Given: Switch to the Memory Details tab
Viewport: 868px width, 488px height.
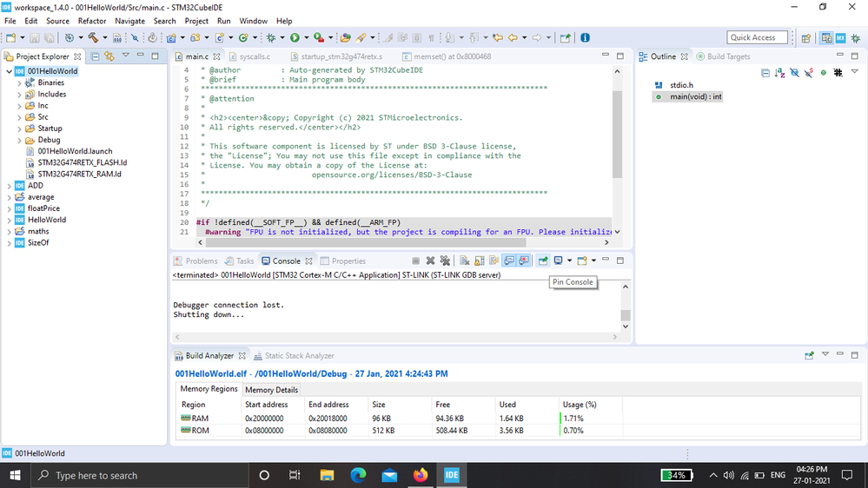Looking at the screenshot, I should coord(271,390).
